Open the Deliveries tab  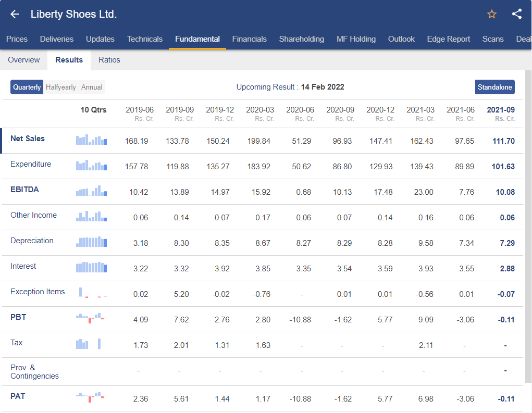pos(57,39)
